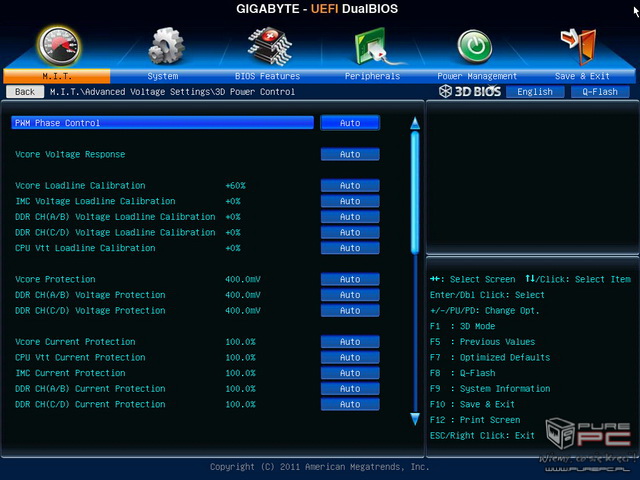Open the Save & Exit door icon
Screen dimensions: 640x480
pyautogui.click(x=579, y=46)
